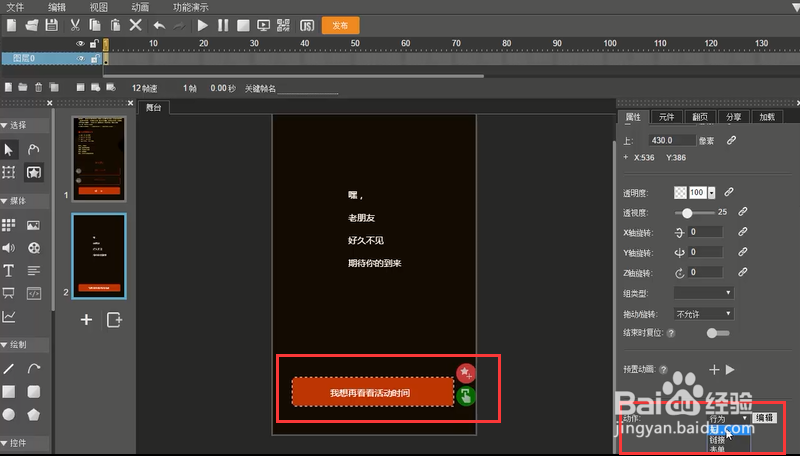Open page 1 thumbnail
This screenshot has height=456, width=800.
[x=99, y=159]
